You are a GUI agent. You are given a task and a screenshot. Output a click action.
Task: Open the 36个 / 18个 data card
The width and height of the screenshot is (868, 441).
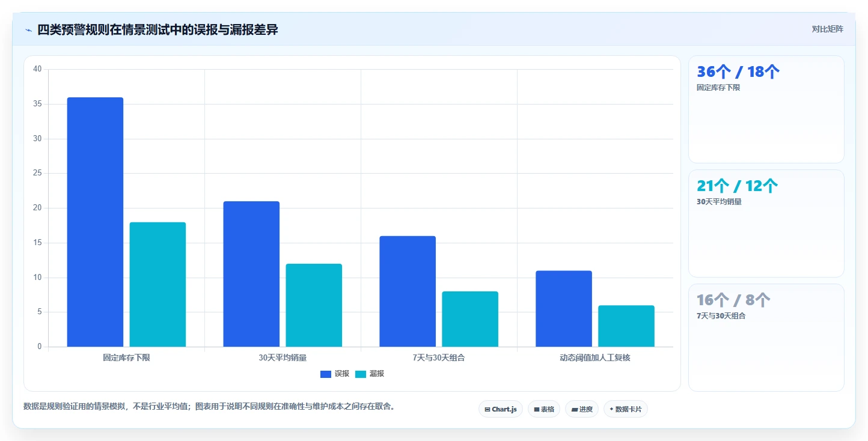[x=766, y=109]
